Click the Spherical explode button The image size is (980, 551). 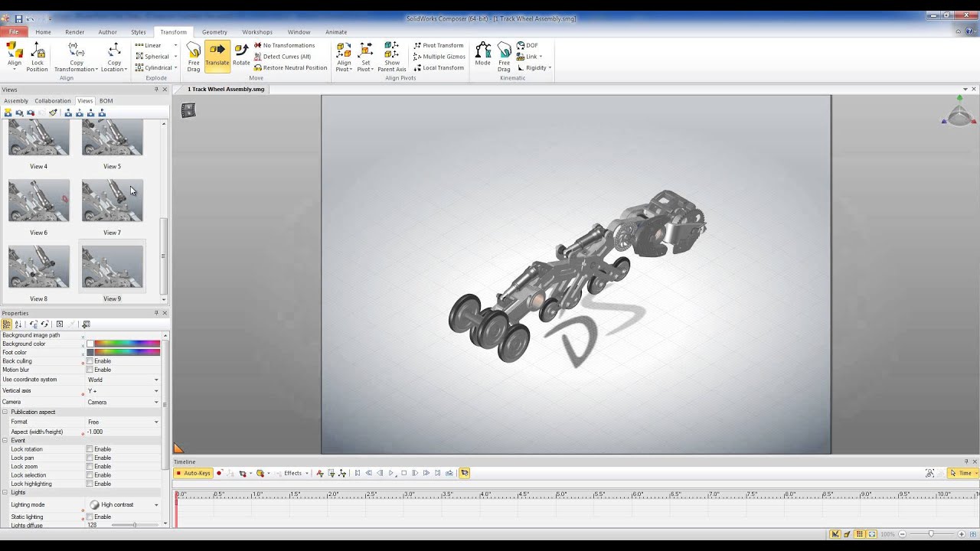pos(154,57)
